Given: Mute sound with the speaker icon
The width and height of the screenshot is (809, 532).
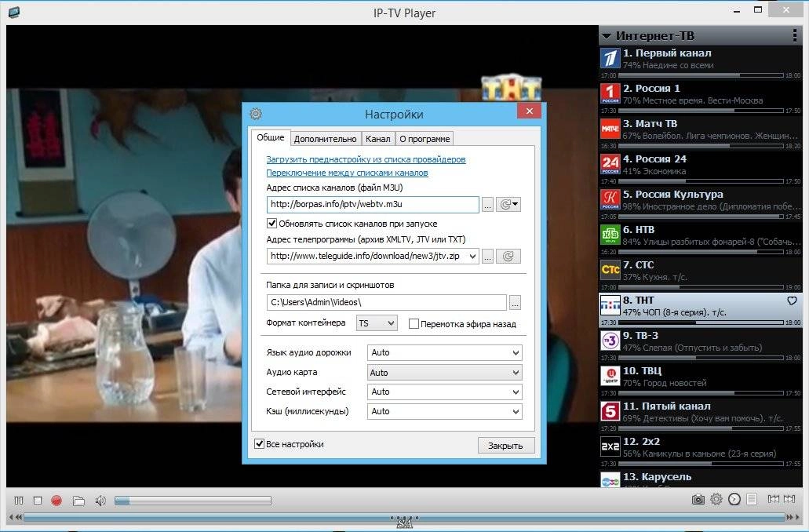Looking at the screenshot, I should pyautogui.click(x=100, y=501).
